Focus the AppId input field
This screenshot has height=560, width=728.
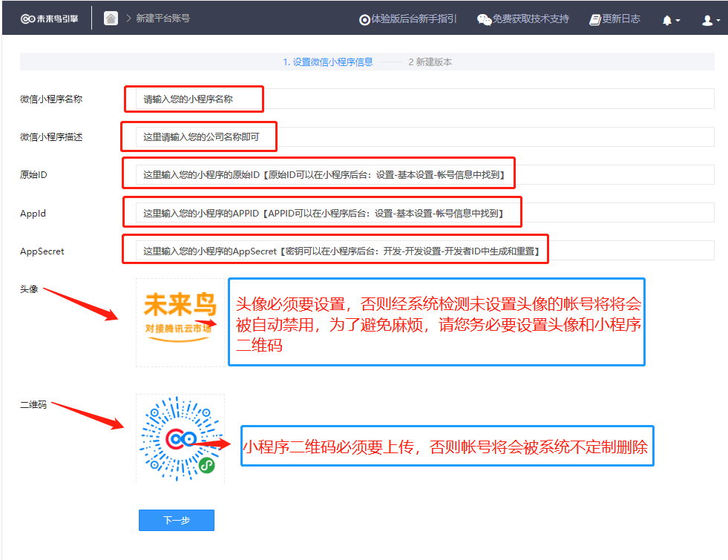click(424, 213)
